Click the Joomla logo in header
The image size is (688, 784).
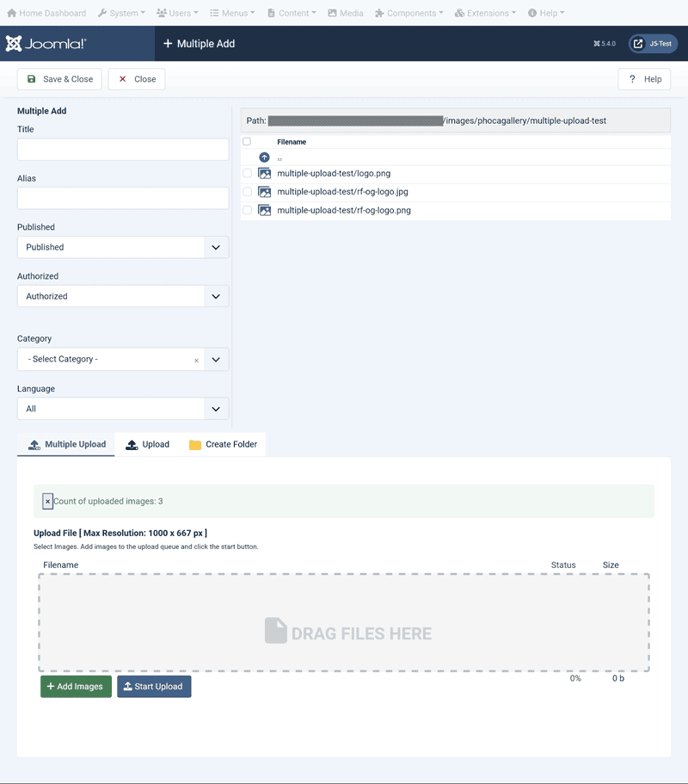click(x=46, y=44)
